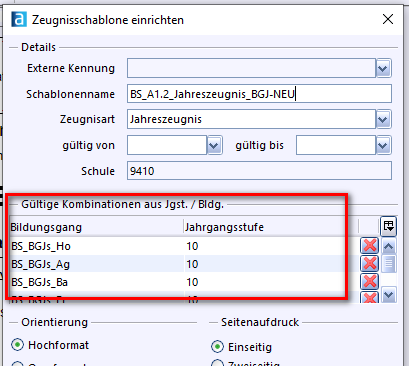Open the Externe Kennung dropdown
The height and width of the screenshot is (366, 409).
click(383, 69)
